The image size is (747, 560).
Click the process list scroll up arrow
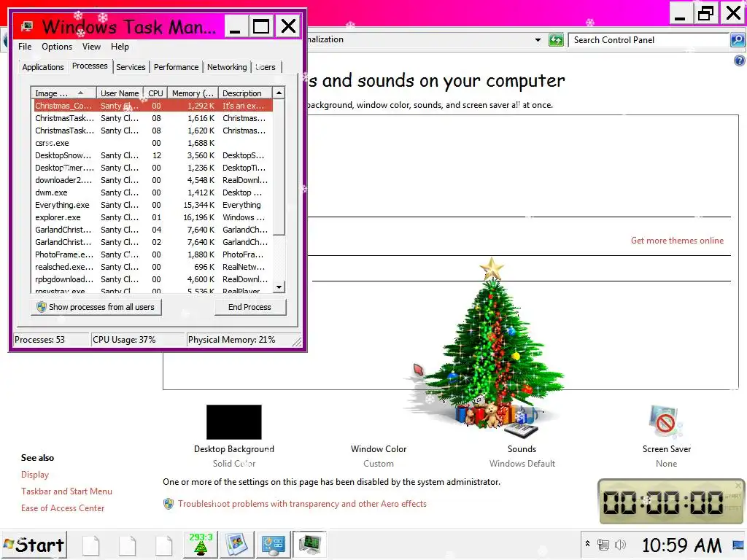coord(279,93)
